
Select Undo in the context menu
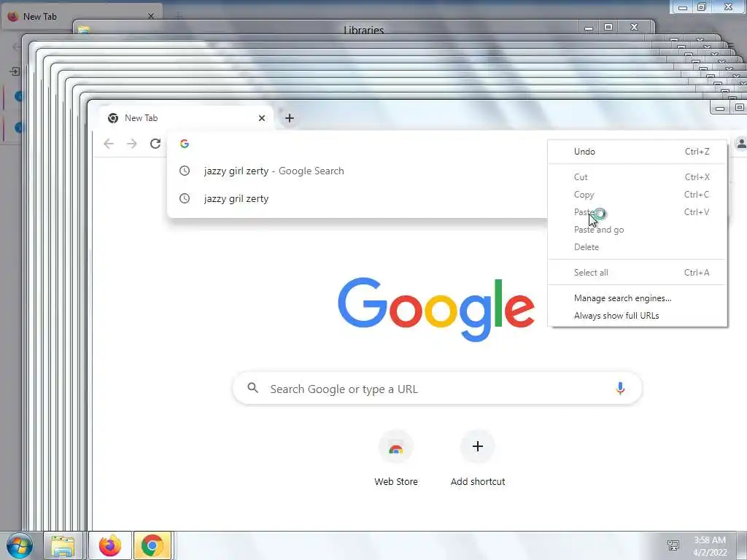pos(638,152)
